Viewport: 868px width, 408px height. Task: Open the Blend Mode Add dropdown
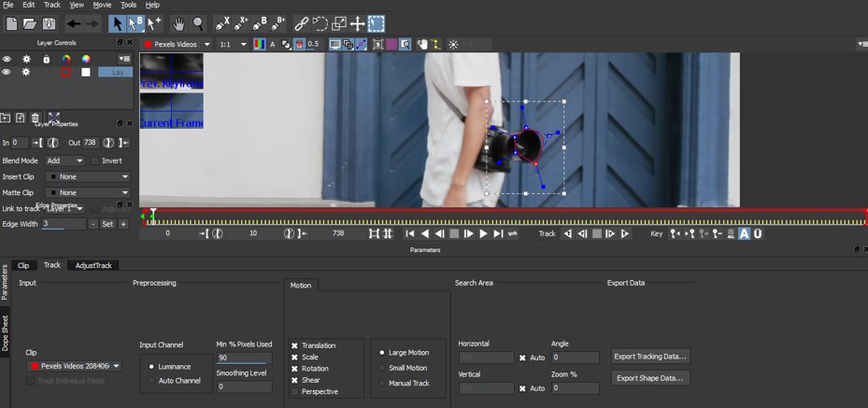click(x=65, y=161)
